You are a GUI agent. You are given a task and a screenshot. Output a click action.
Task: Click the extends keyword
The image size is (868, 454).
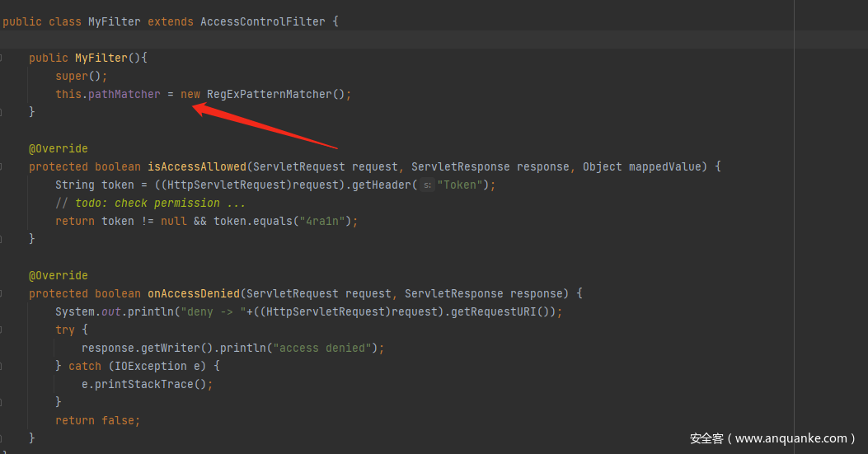pyautogui.click(x=171, y=21)
